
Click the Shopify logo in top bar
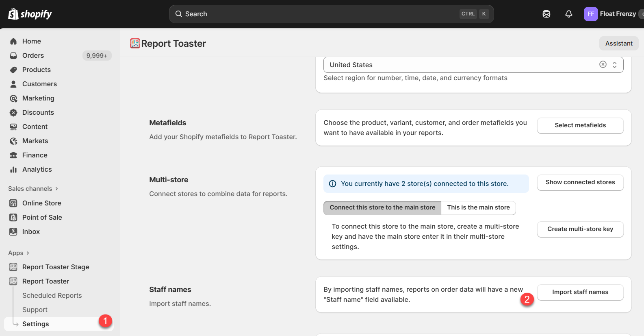pos(30,14)
